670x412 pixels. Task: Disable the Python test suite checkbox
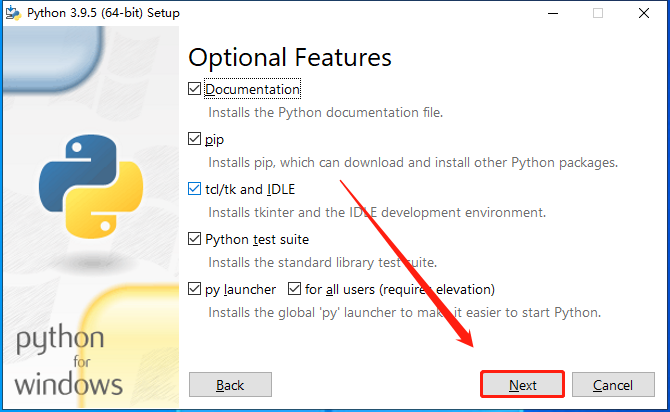coord(194,239)
